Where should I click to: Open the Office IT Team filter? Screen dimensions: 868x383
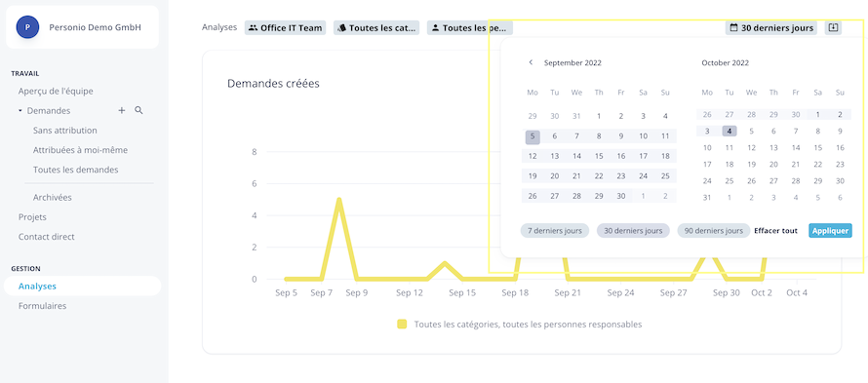click(285, 27)
